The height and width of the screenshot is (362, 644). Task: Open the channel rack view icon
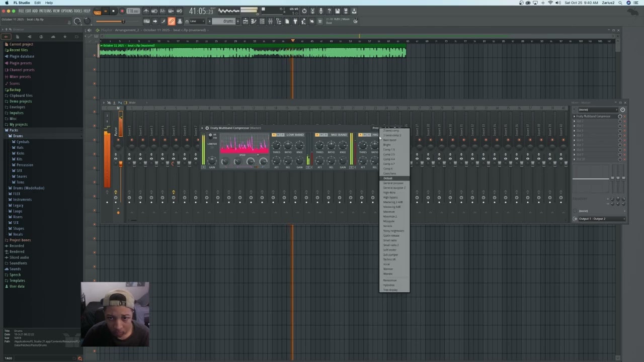coord(262,21)
